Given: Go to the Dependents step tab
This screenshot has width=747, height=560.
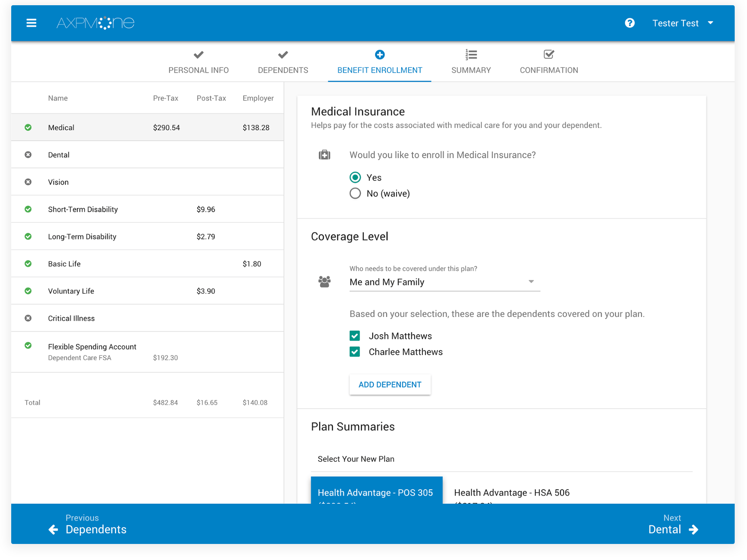Looking at the screenshot, I should 283,62.
